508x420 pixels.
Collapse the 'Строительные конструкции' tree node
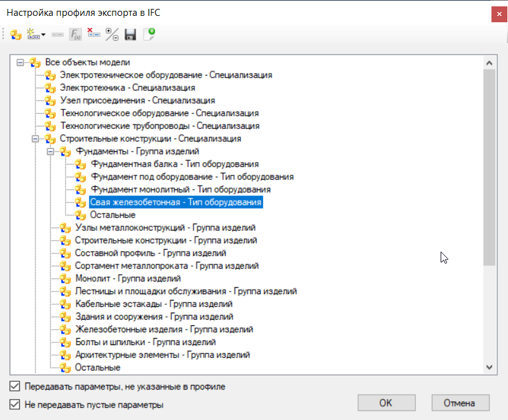coord(36,139)
